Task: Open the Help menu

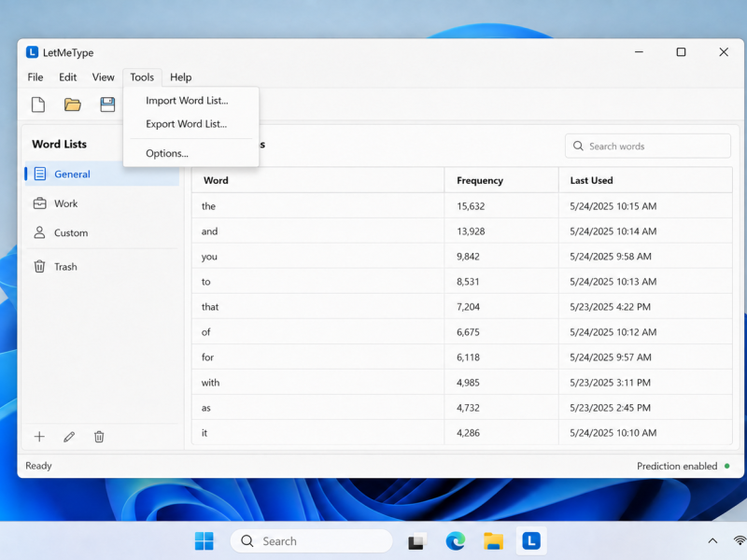Action: tap(180, 77)
